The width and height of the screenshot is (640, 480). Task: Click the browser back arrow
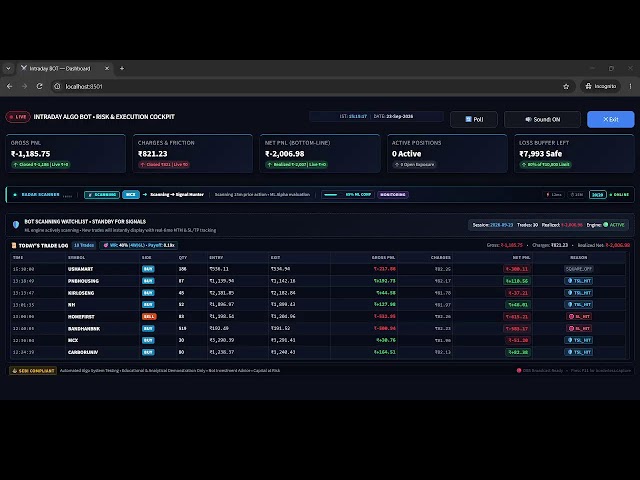(9, 86)
